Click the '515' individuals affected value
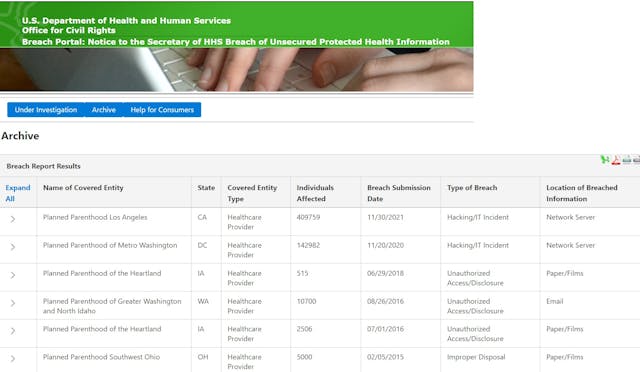Screen dimensions: 640x372 tap(302, 273)
